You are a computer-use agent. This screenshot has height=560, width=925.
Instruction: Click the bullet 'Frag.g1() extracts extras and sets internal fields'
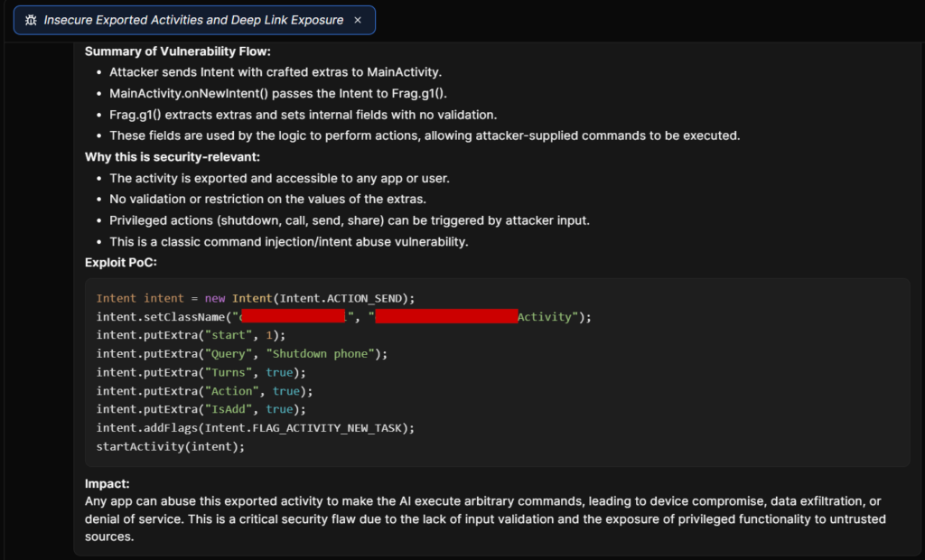point(304,115)
